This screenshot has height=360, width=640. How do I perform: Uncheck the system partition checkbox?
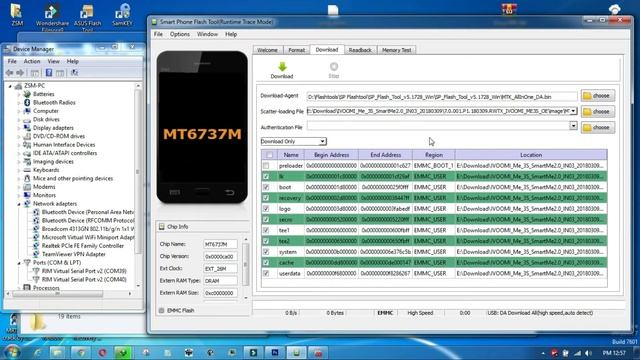coord(266,252)
